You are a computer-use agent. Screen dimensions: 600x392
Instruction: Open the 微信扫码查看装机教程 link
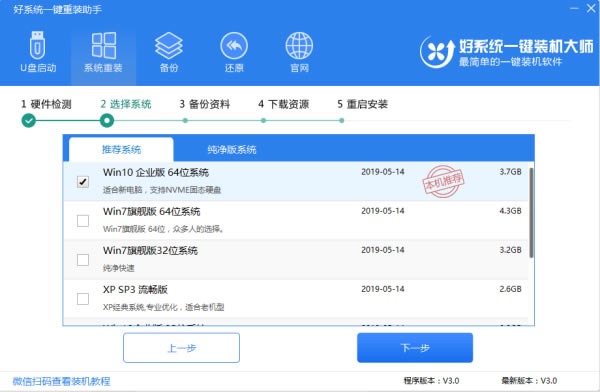[62, 381]
